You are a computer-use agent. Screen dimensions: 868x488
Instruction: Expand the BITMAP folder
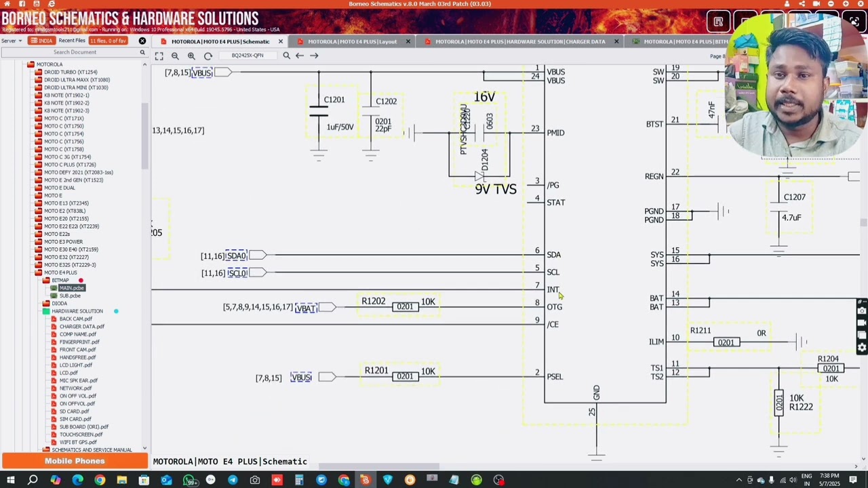click(60, 281)
